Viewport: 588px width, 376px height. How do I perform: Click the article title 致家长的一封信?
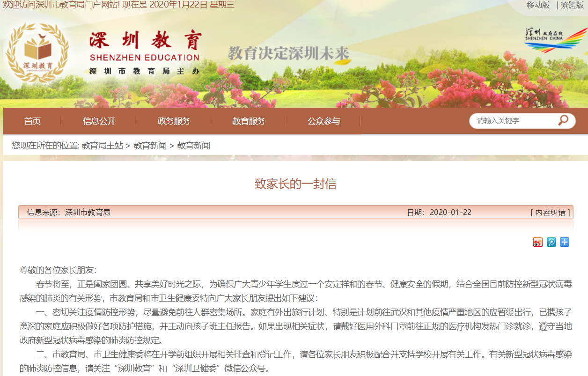coord(295,184)
